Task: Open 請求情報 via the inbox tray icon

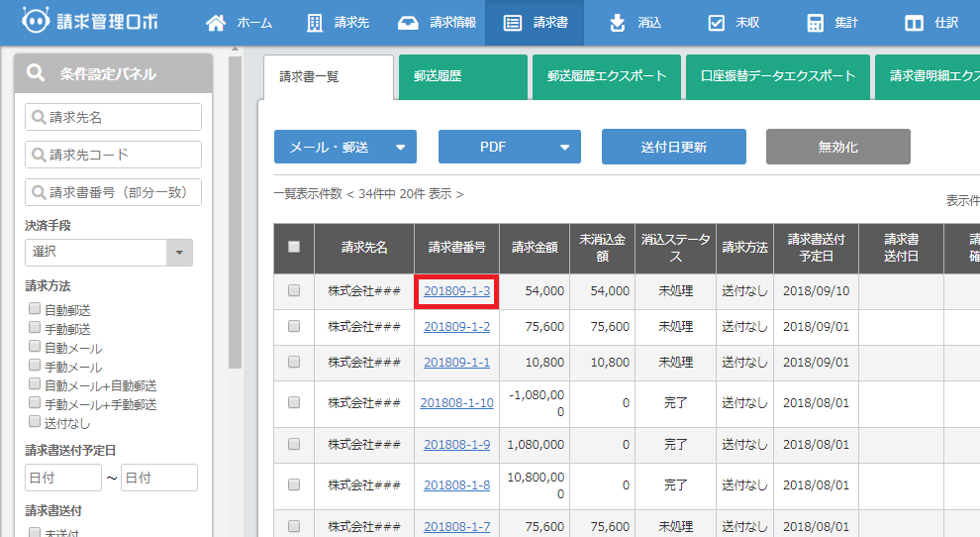Action: coord(406,23)
